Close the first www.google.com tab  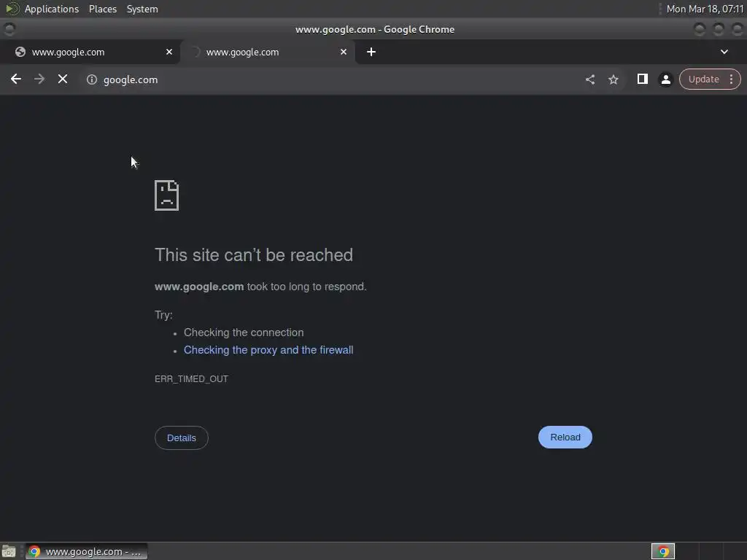click(169, 52)
